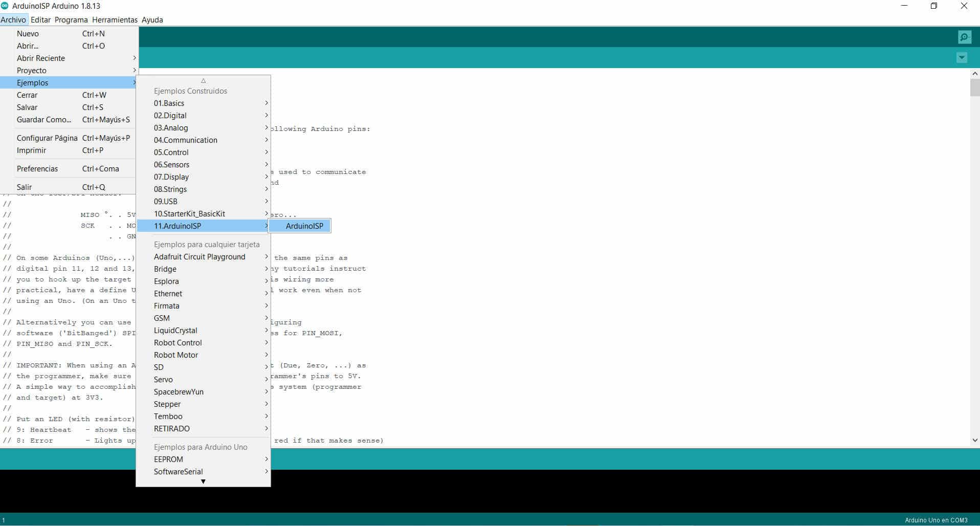Image resolution: width=980 pixels, height=526 pixels.
Task: Open GSM examples
Action: [203, 318]
